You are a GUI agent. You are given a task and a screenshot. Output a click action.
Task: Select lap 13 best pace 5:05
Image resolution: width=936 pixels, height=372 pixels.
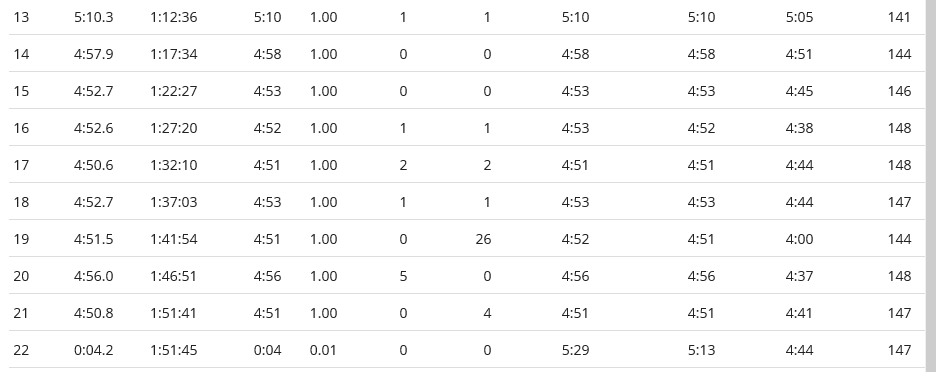(x=799, y=17)
